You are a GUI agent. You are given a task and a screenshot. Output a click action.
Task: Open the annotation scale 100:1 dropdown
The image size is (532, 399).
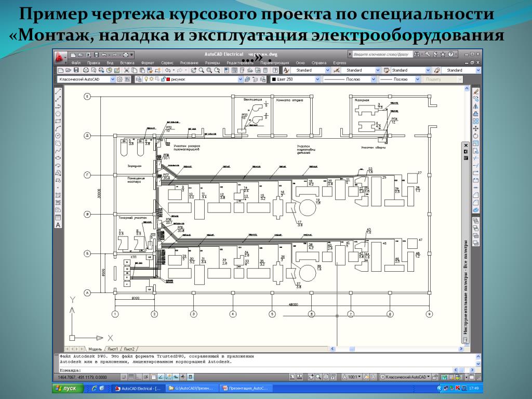click(x=352, y=377)
